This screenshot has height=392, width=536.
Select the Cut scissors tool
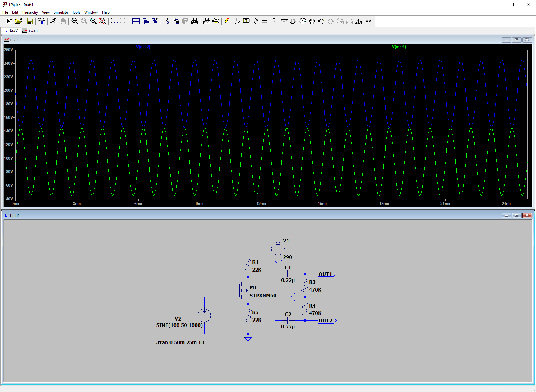click(x=166, y=21)
